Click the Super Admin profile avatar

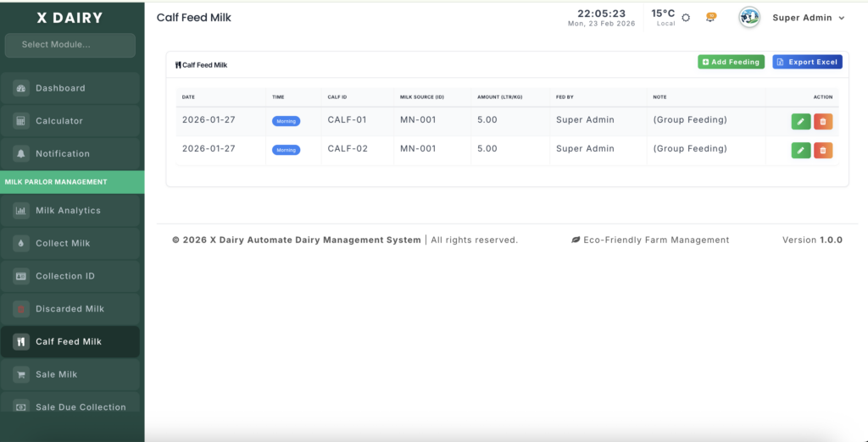(x=749, y=18)
